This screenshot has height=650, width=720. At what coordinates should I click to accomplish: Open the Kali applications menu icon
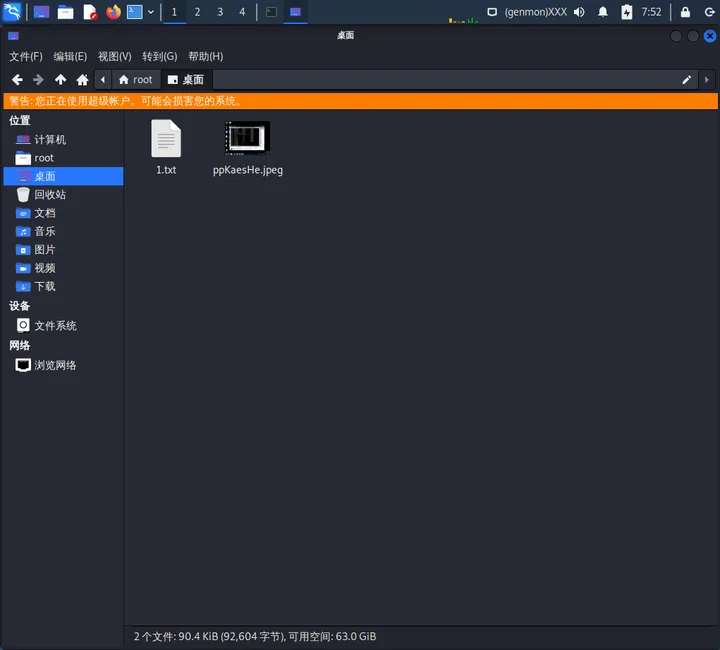point(12,12)
